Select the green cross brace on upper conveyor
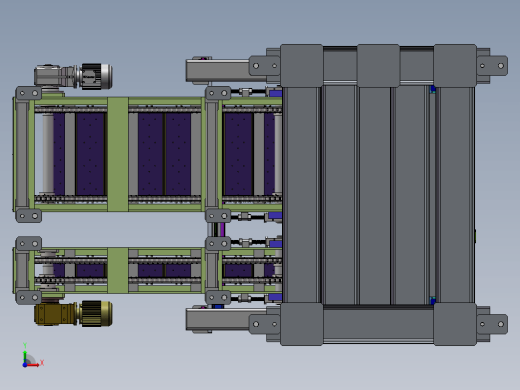 pos(118,154)
